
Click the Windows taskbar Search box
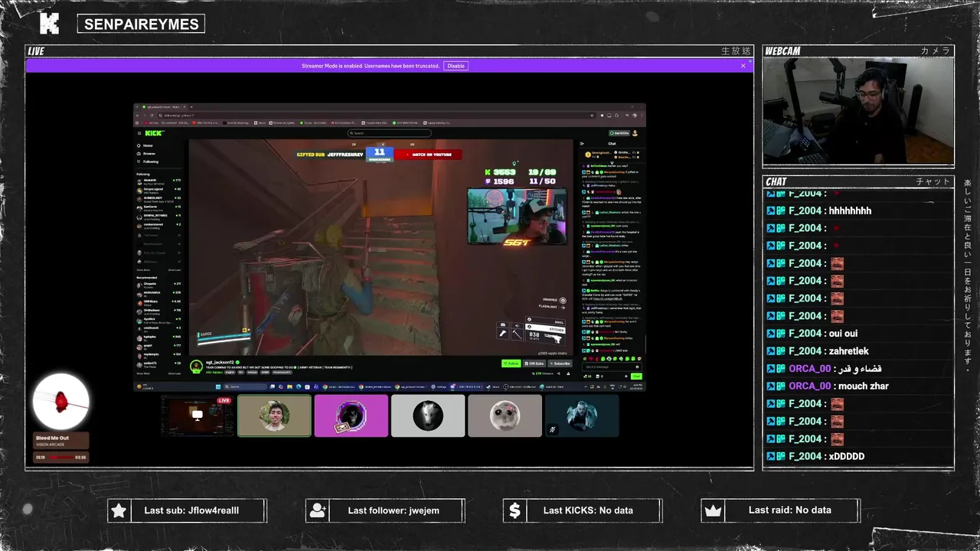(245, 386)
